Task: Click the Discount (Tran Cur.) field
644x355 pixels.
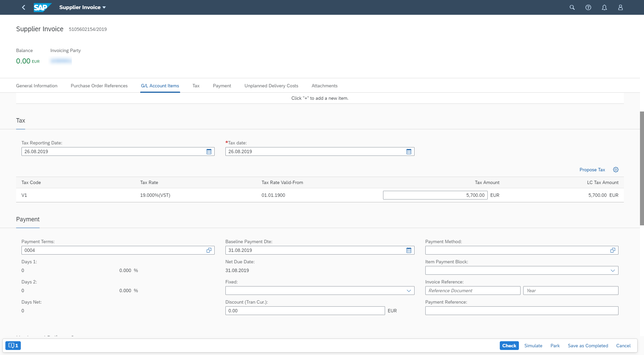Action: point(305,311)
